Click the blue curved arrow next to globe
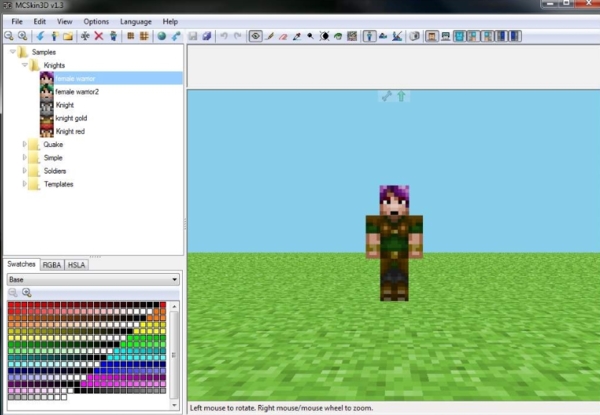Screen dimensions: 600x415 [x=176, y=36]
